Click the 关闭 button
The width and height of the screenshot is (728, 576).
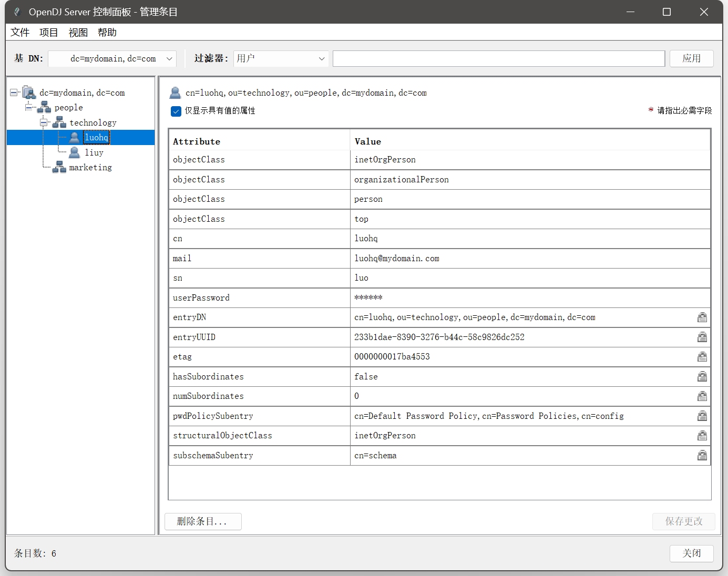tap(691, 553)
